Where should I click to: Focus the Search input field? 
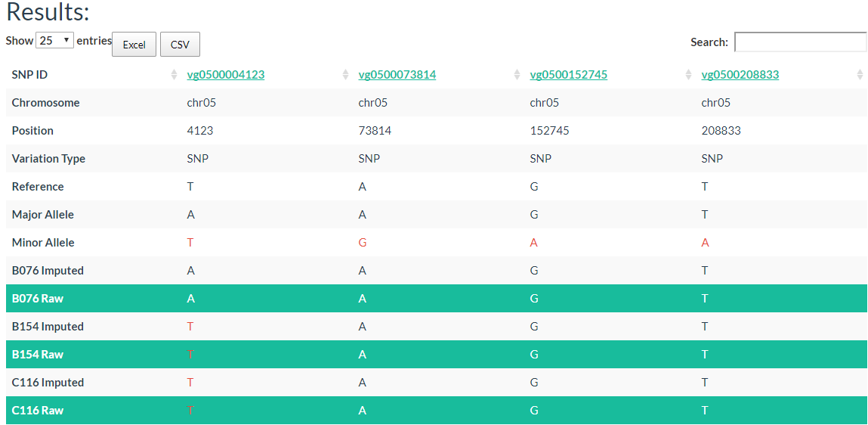801,42
